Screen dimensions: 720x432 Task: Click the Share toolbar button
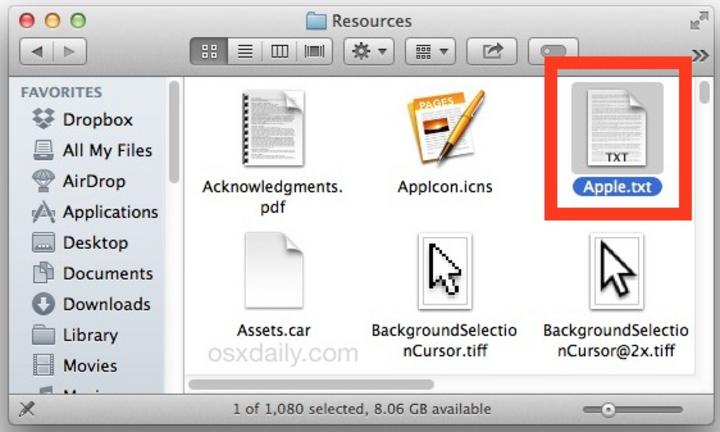pos(494,50)
